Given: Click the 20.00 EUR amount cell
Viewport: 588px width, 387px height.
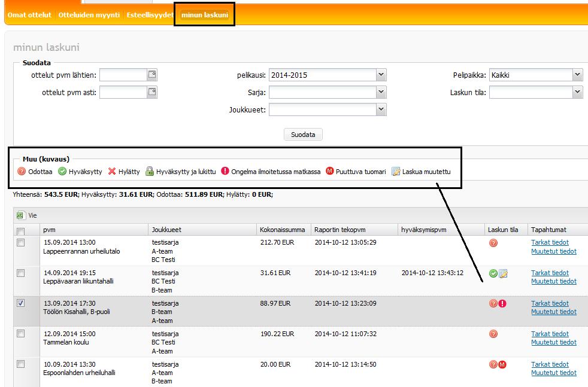Looking at the screenshot, I should pyautogui.click(x=275, y=364).
